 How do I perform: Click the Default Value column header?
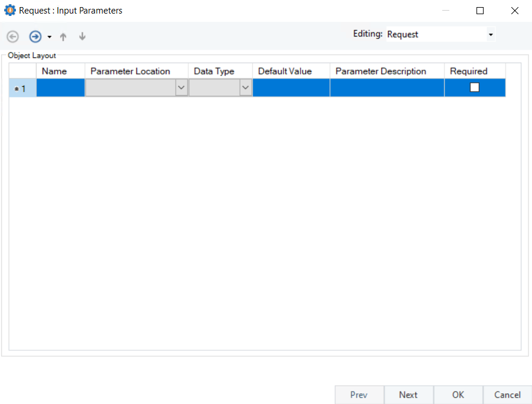point(291,71)
